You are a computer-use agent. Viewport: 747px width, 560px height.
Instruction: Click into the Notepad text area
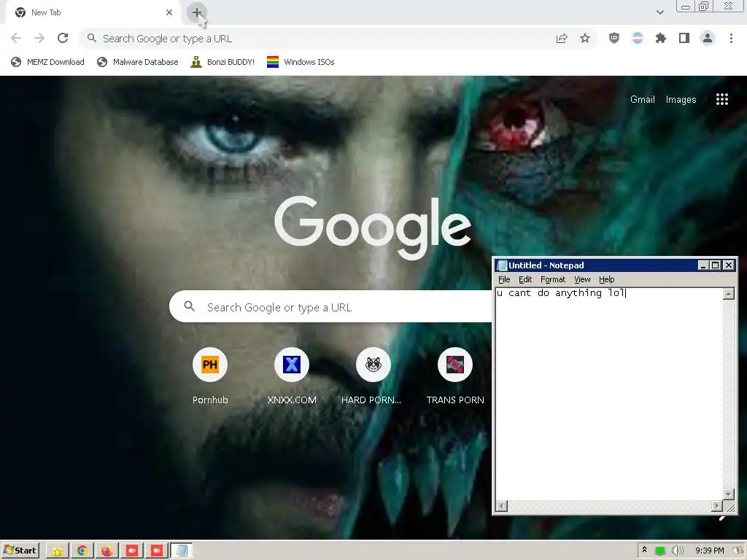[x=609, y=395]
